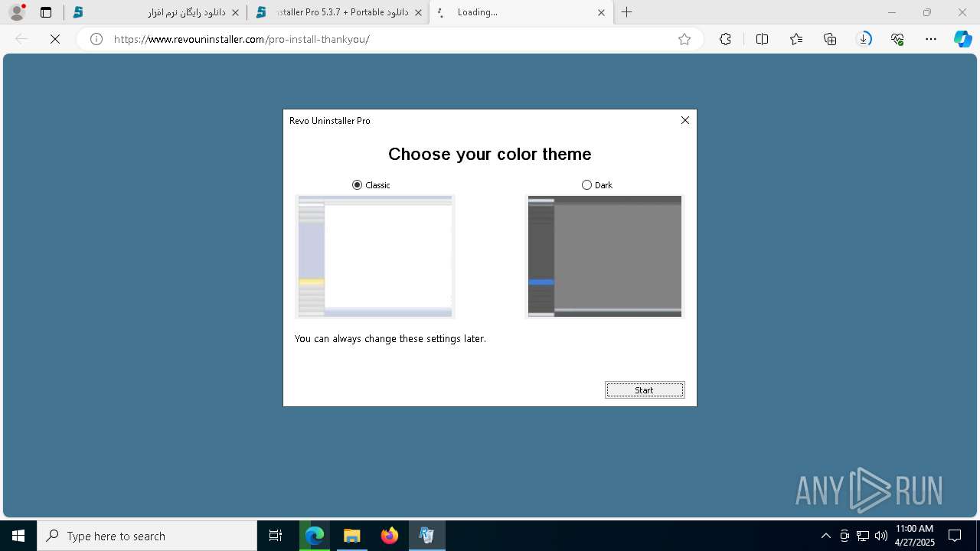Open the Windows Start menu

(x=18, y=536)
